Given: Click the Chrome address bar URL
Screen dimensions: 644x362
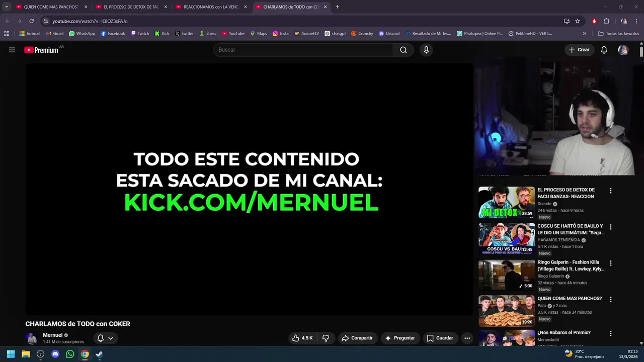Looking at the screenshot, I should pos(90,21).
